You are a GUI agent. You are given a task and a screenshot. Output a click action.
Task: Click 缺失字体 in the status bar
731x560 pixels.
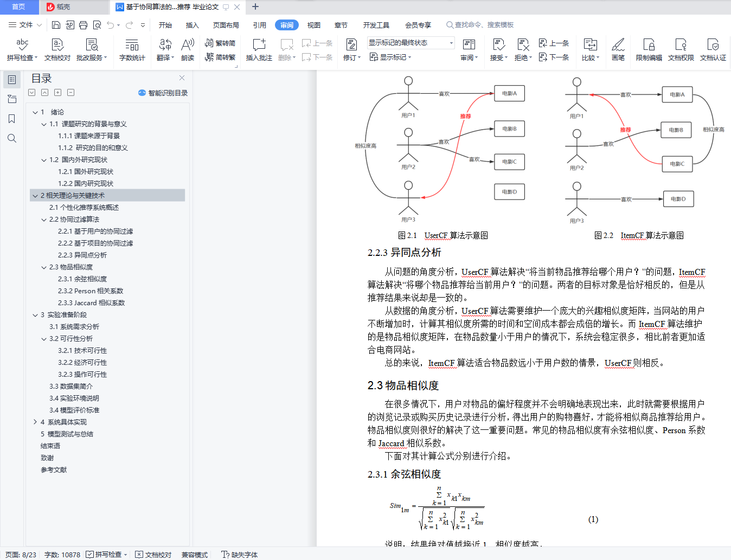coord(240,555)
